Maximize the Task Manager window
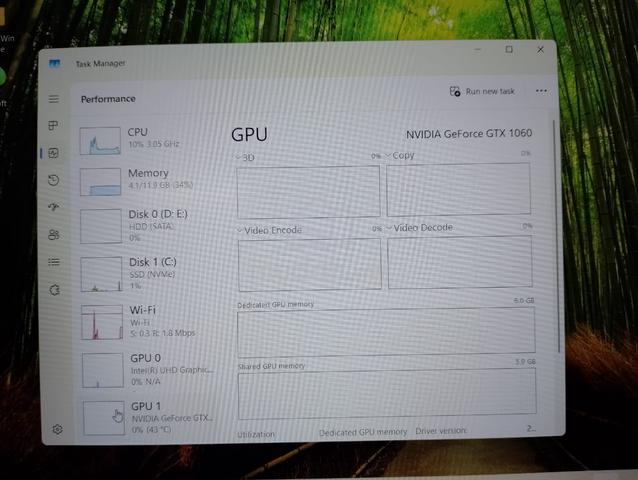The image size is (638, 480). (509, 49)
